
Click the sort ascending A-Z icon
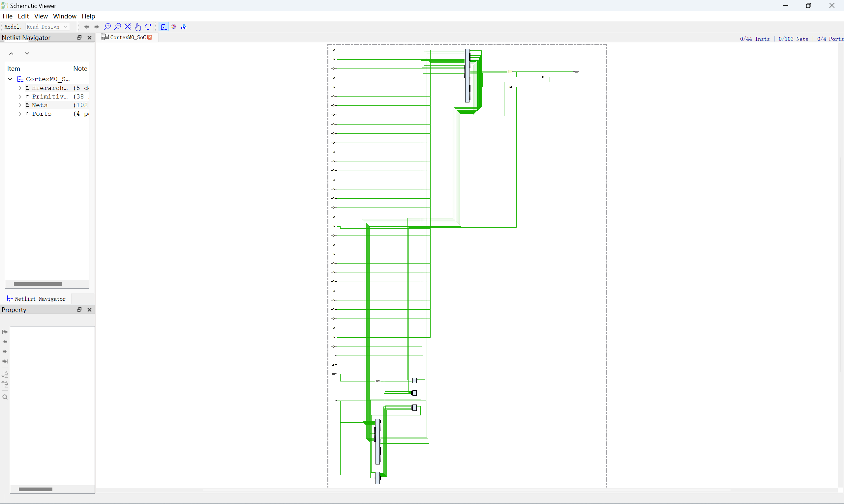point(5,384)
